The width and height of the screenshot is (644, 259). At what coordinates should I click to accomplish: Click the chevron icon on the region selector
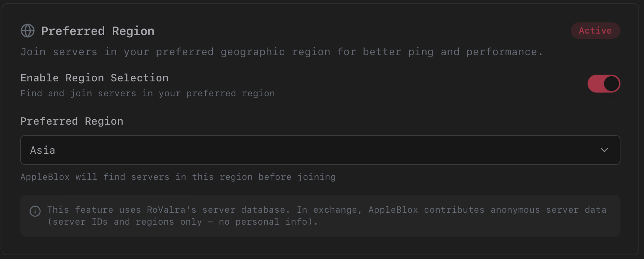605,150
